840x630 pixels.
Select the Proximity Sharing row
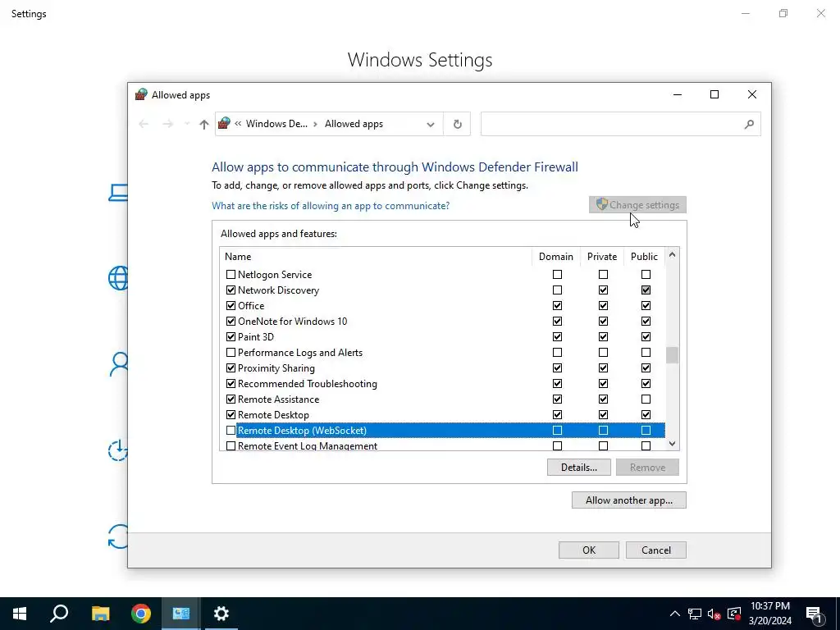click(x=442, y=368)
